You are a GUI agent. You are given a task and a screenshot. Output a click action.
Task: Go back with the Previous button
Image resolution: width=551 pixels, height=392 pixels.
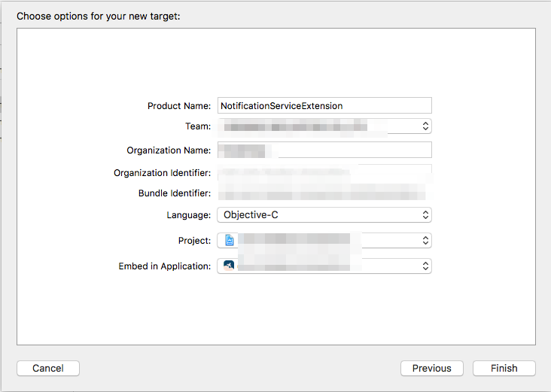click(432, 369)
